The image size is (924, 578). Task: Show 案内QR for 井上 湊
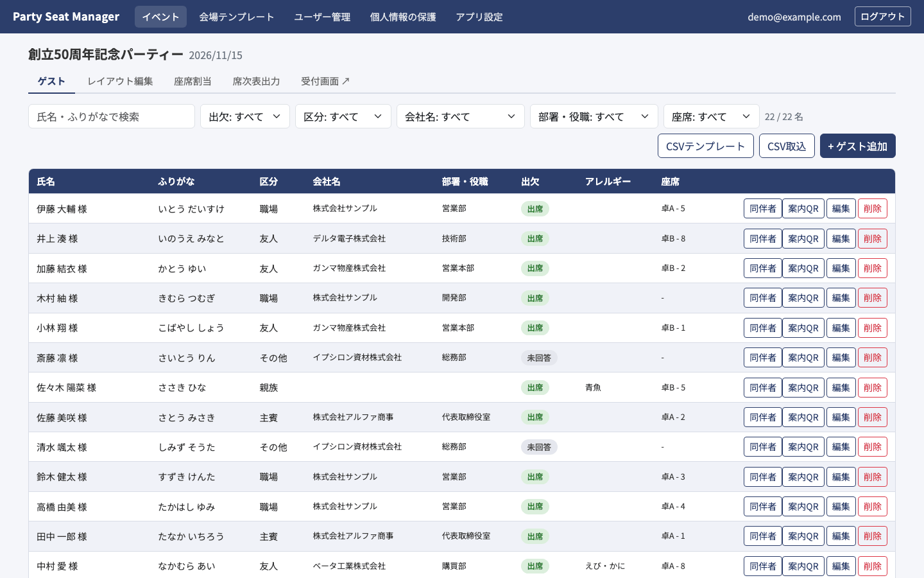803,238
